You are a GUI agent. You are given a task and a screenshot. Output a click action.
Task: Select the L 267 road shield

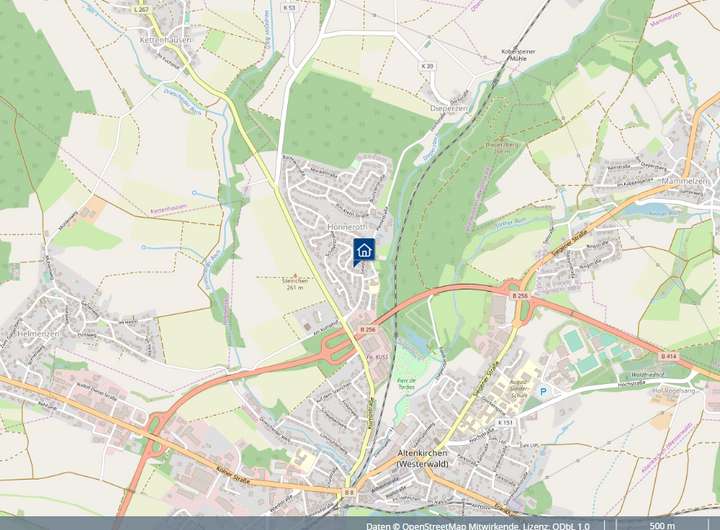[x=142, y=9]
